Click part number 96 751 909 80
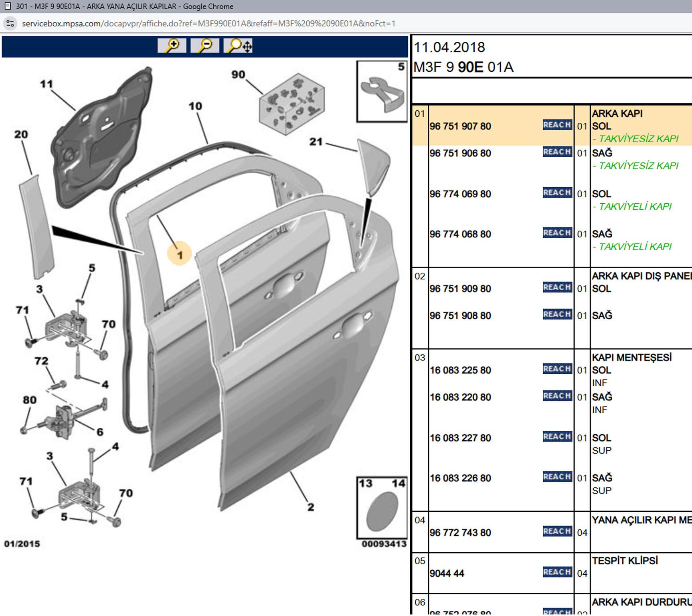Viewport: 692px width, 616px height. (460, 289)
